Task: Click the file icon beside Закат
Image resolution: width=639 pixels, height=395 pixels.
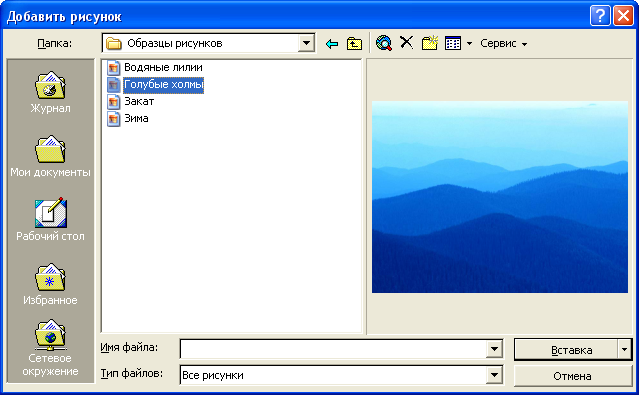Action: (x=114, y=102)
